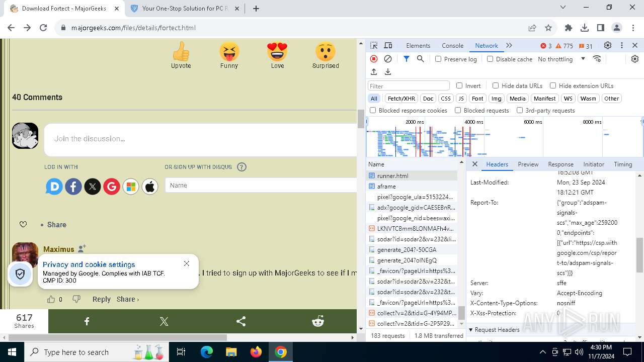Expand the Share menu under Maximus comment
This screenshot has height=362, width=644.
pos(128,299)
